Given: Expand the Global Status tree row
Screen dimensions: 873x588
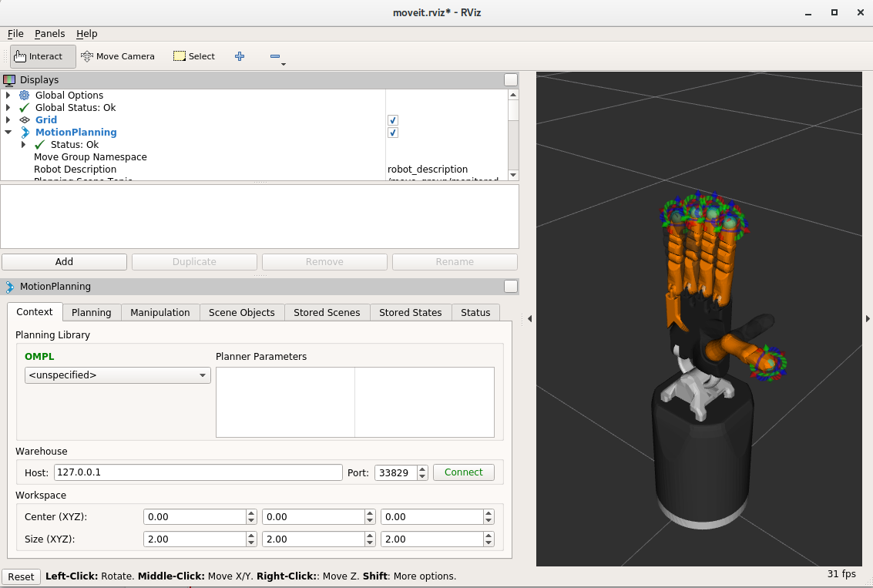Looking at the screenshot, I should pyautogui.click(x=8, y=107).
